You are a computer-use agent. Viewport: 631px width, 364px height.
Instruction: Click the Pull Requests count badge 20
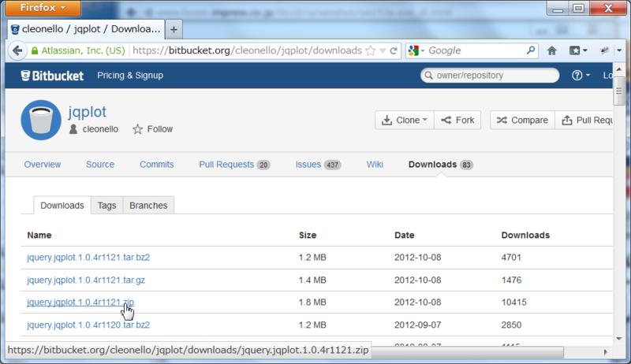tap(263, 165)
